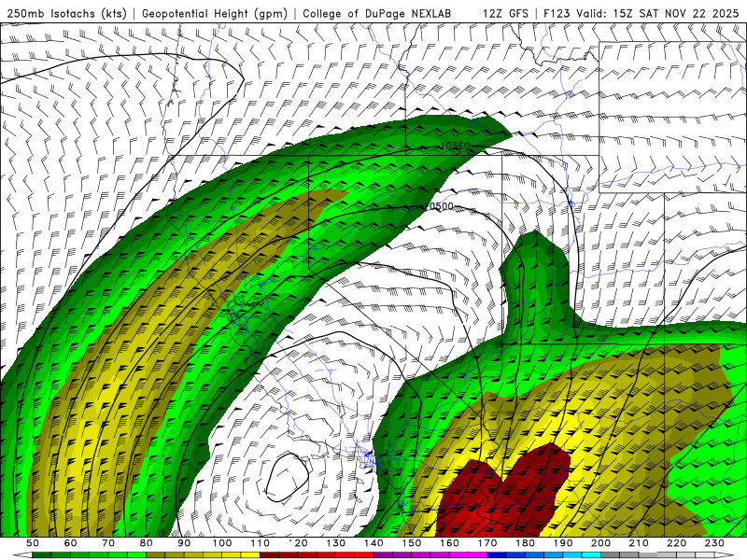Click the 110 value on the color scale
The height and width of the screenshot is (560, 747).
[261, 543]
